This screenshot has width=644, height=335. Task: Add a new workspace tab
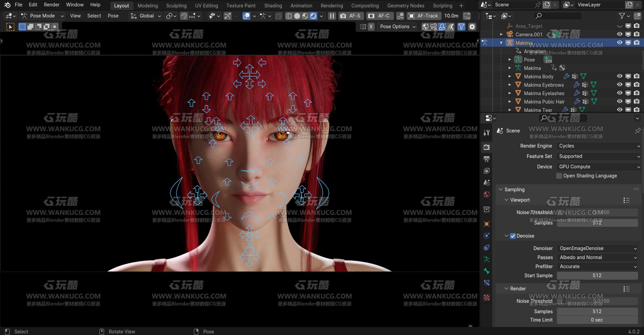[461, 5]
